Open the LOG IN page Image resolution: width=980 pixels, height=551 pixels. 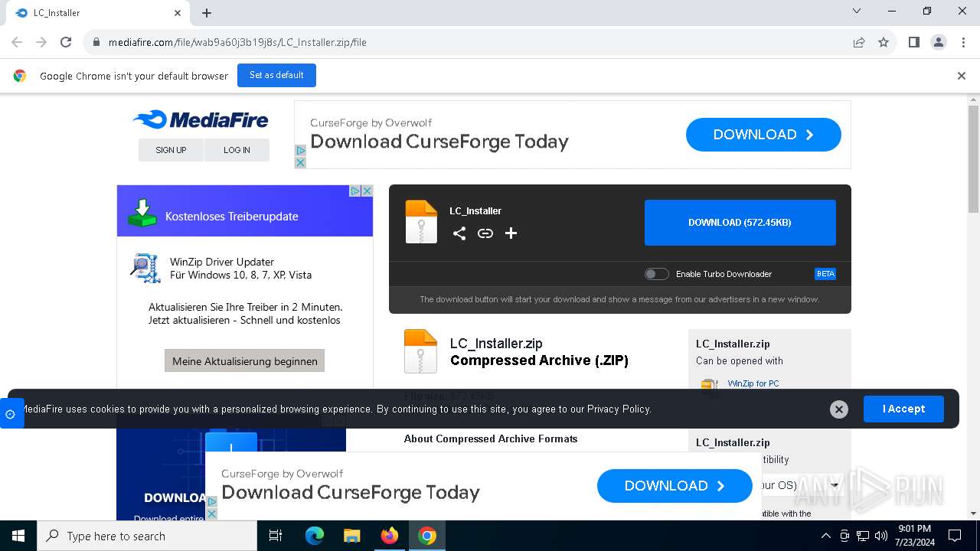237,150
